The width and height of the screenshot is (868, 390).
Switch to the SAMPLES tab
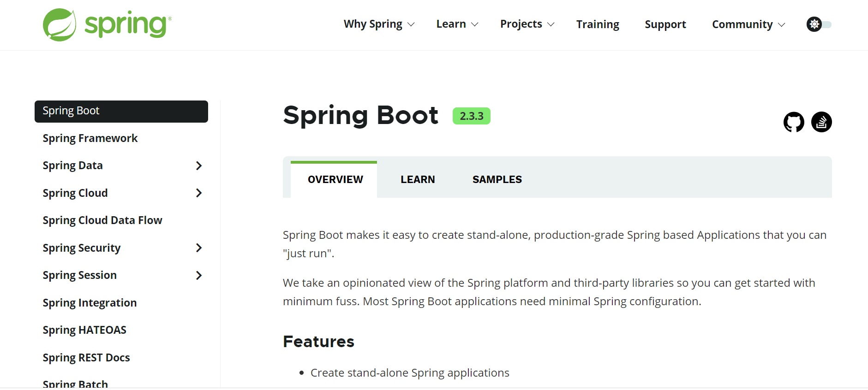coord(497,180)
